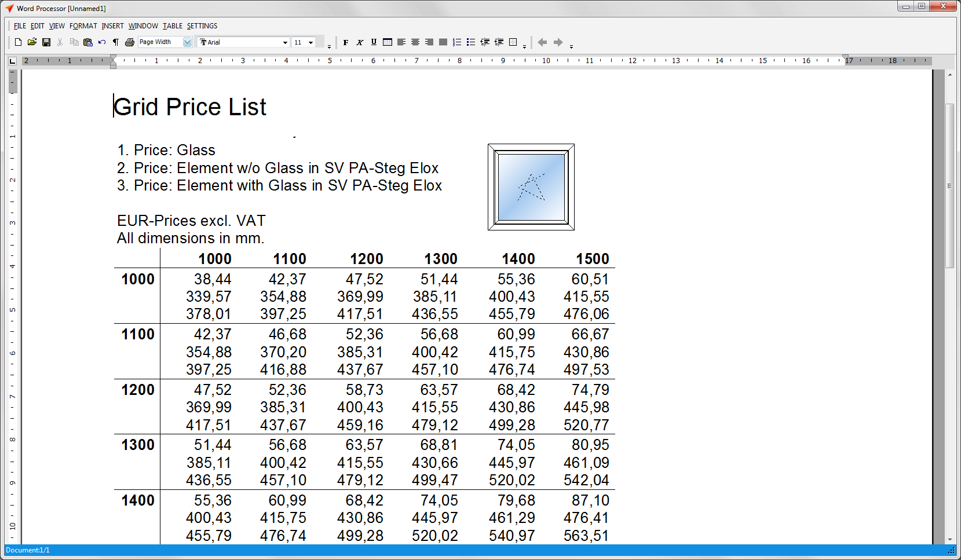This screenshot has width=961, height=560.
Task: Save the current document
Action: point(46,42)
